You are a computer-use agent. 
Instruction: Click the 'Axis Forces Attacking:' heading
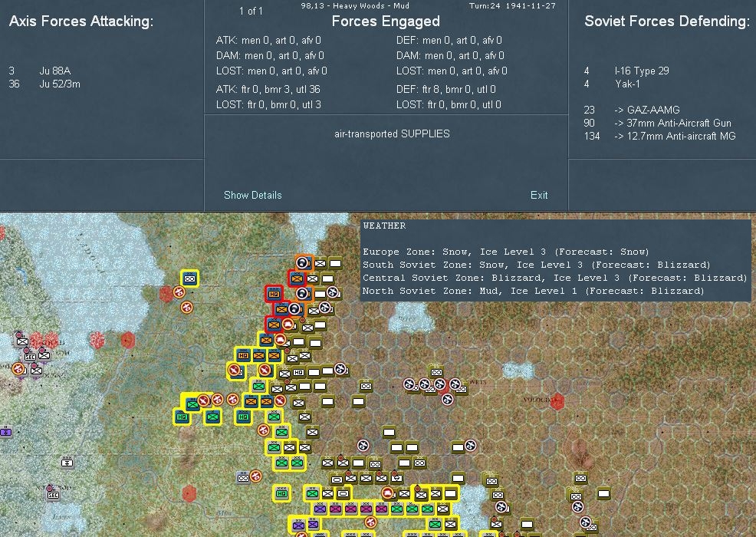tap(81, 21)
